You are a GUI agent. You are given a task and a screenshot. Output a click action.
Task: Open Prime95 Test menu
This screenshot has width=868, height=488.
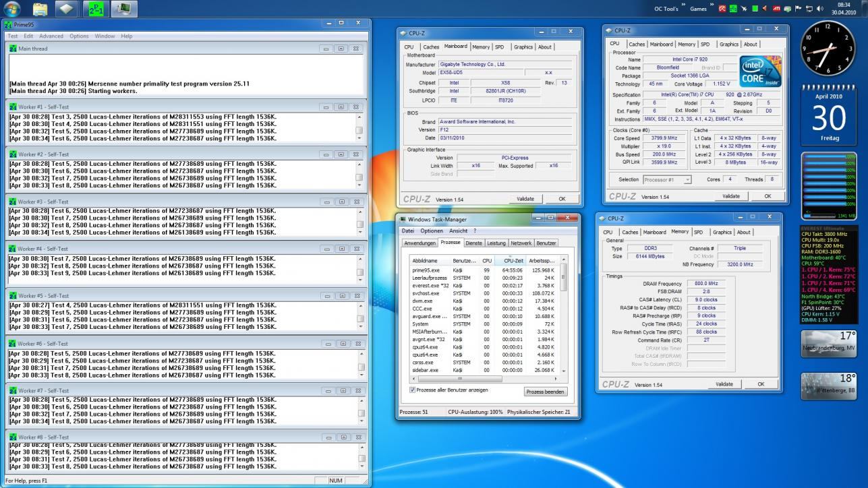click(x=12, y=36)
